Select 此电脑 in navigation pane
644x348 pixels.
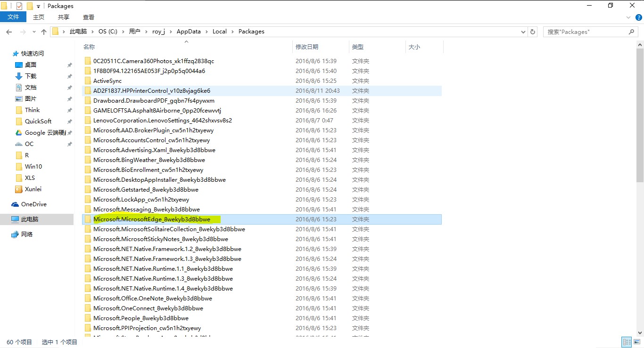point(30,219)
